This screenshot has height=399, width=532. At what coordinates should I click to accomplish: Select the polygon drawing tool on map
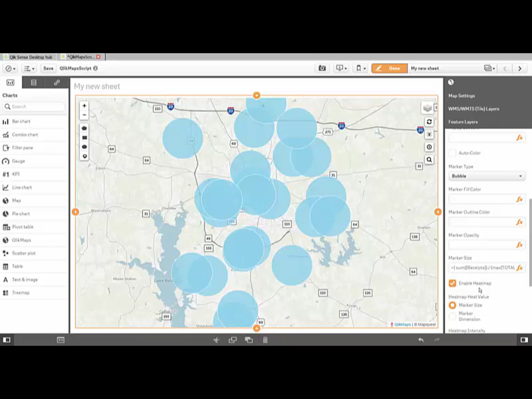(x=84, y=128)
